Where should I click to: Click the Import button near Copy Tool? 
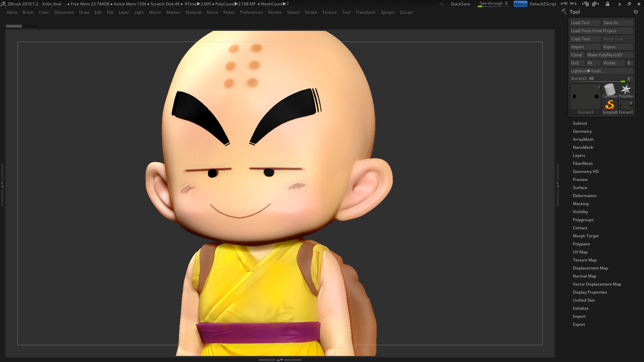(x=585, y=47)
